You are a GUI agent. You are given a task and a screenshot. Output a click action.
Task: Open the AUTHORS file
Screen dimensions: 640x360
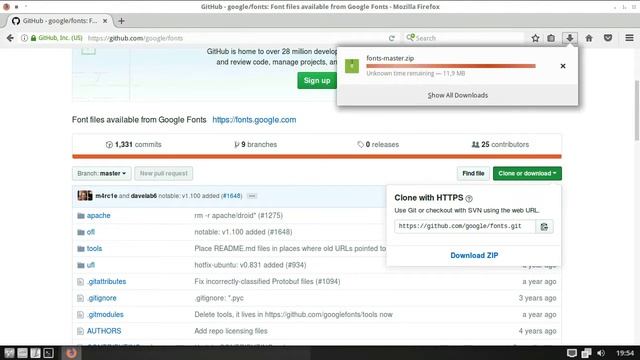tap(104, 331)
